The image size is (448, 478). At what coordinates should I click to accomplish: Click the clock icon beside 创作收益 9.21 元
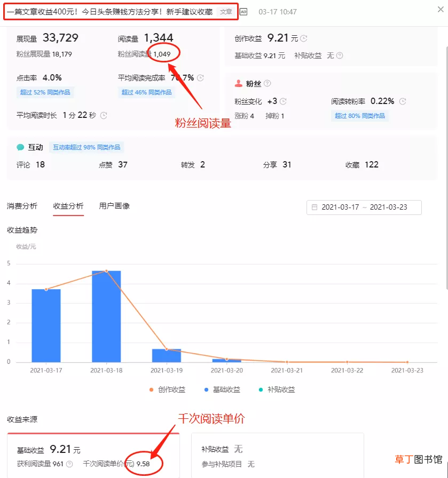point(304,38)
